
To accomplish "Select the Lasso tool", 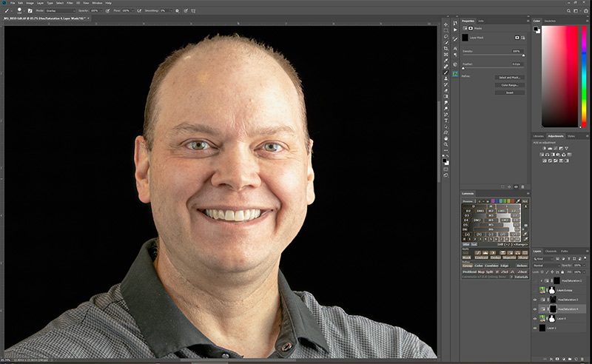I will tap(446, 36).
